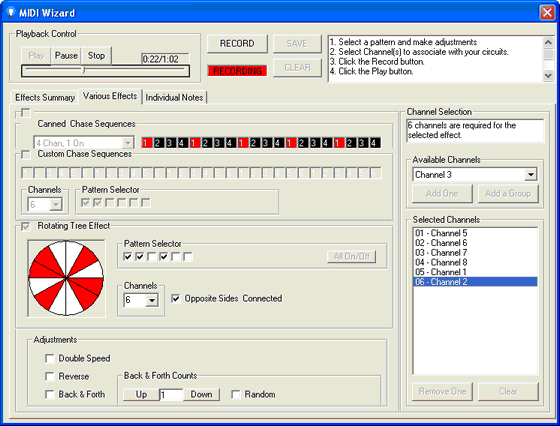Select '01 - Channel 5' in list
Viewport: 560px width, 426px height.
click(x=475, y=233)
